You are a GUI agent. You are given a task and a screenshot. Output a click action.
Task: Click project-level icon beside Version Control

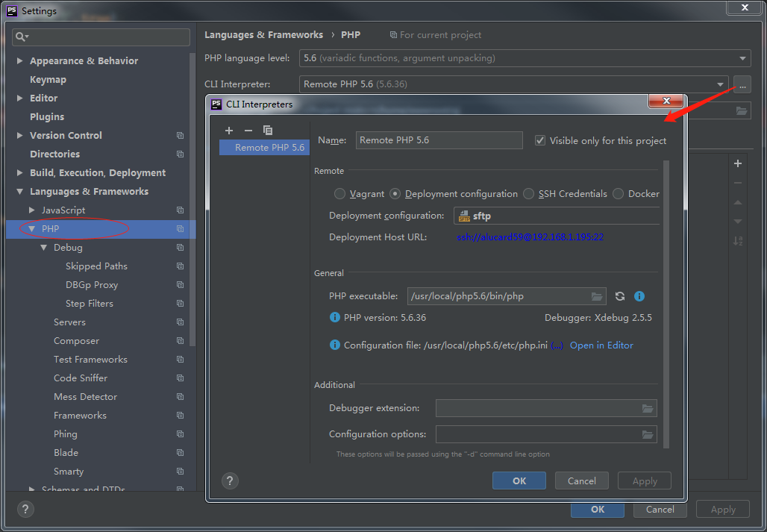click(180, 136)
